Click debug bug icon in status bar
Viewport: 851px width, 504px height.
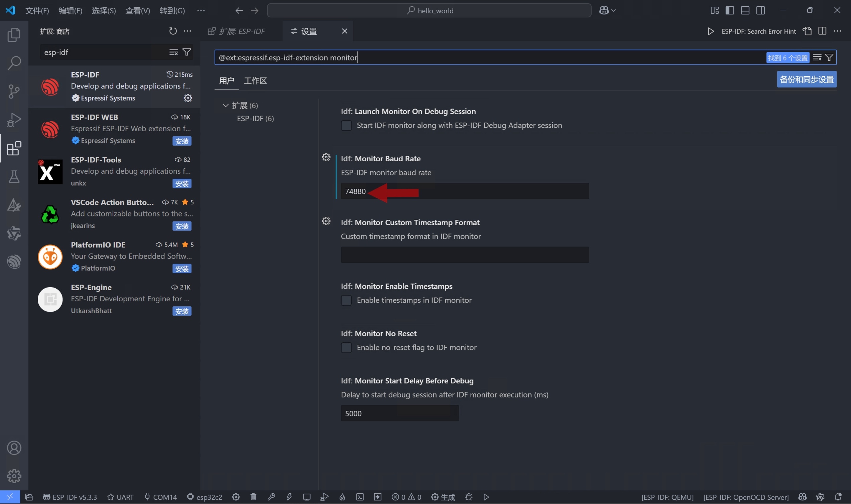469,497
